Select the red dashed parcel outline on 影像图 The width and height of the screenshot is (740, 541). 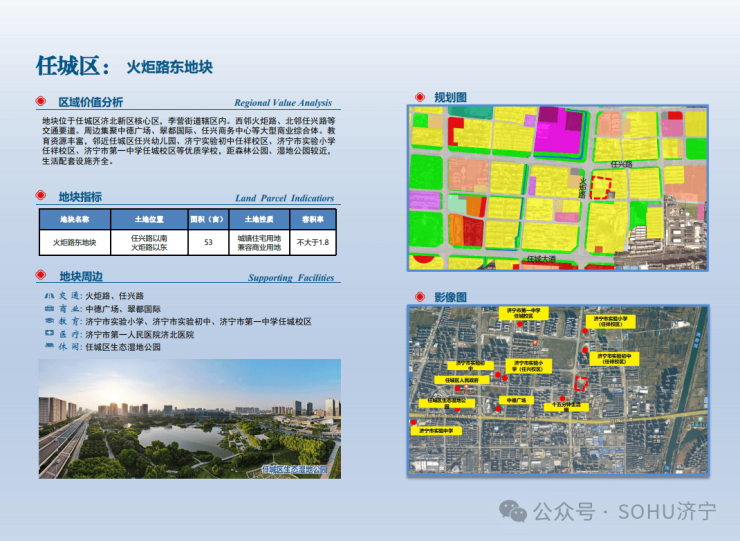point(581,383)
